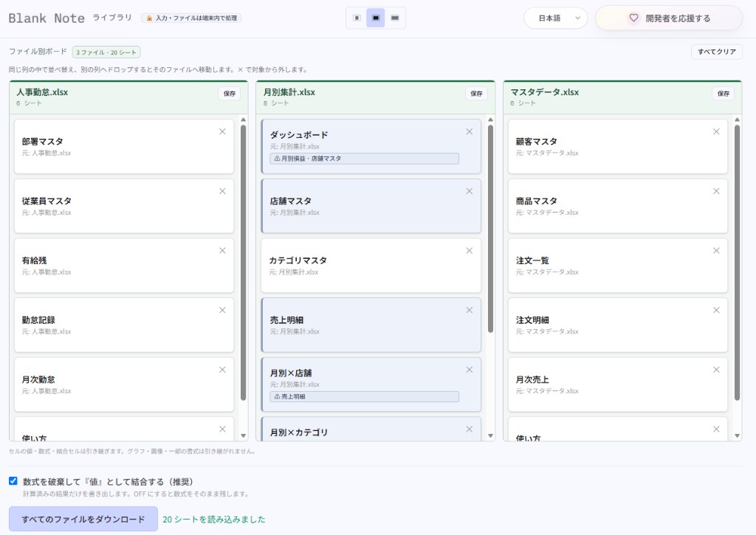Select the 勤怠記録 sheet card
Screen dimensions: 756x535
[x=124, y=325]
